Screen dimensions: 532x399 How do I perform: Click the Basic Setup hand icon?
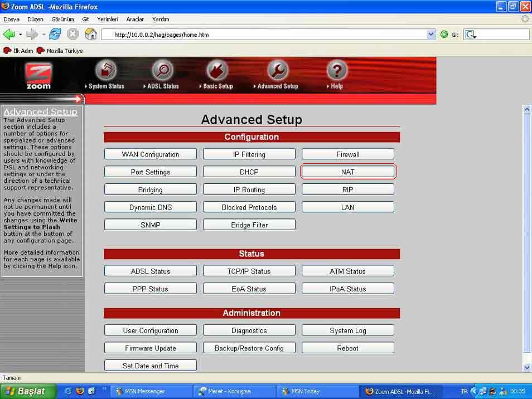(217, 70)
